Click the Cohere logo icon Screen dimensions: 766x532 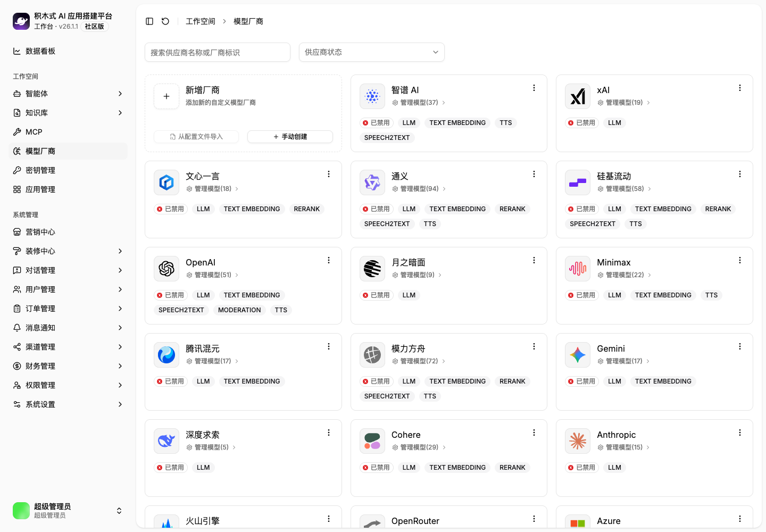click(x=372, y=441)
